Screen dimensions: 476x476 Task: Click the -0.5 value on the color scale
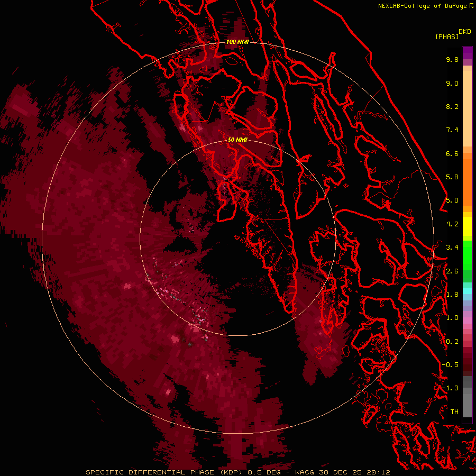click(450, 365)
